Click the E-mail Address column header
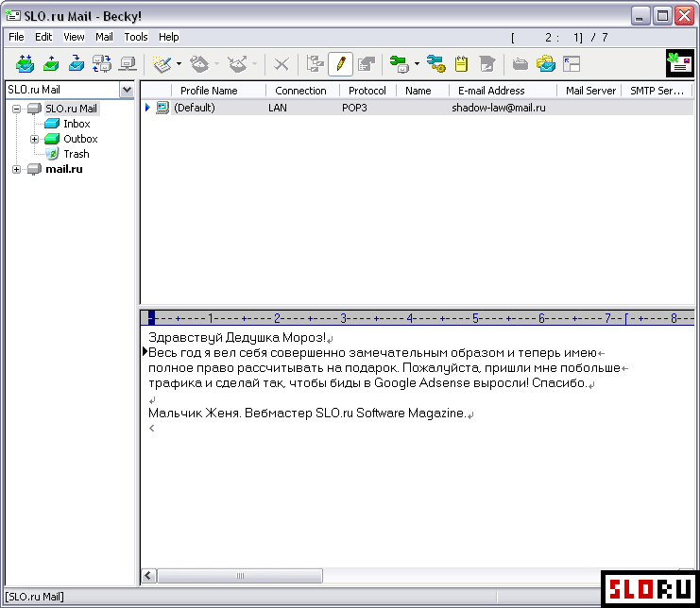This screenshot has width=700, height=608. coord(491,91)
